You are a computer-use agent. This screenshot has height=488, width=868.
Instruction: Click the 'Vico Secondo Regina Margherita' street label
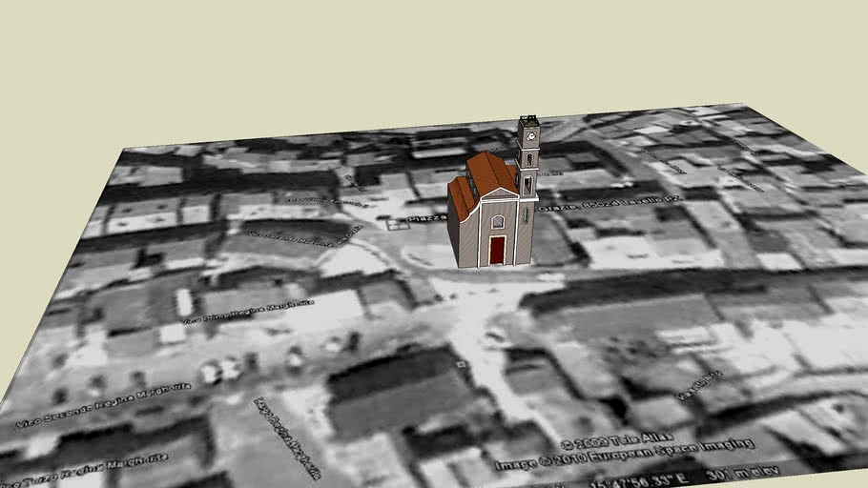coord(104,405)
